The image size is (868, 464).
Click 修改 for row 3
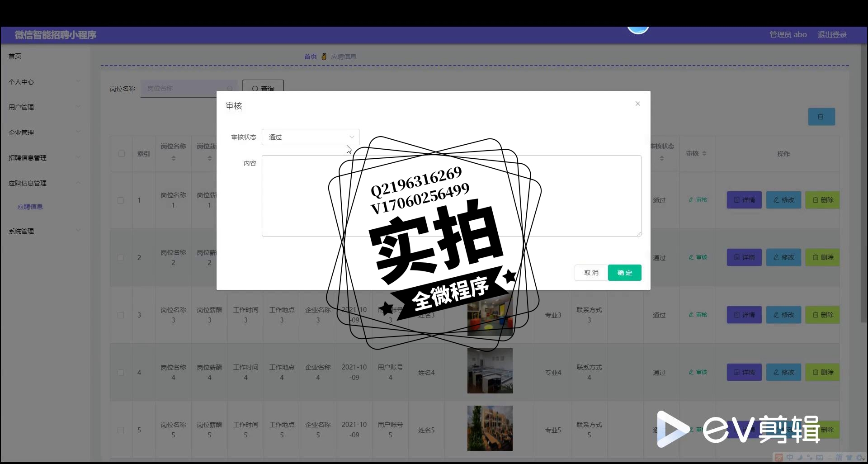pyautogui.click(x=783, y=315)
